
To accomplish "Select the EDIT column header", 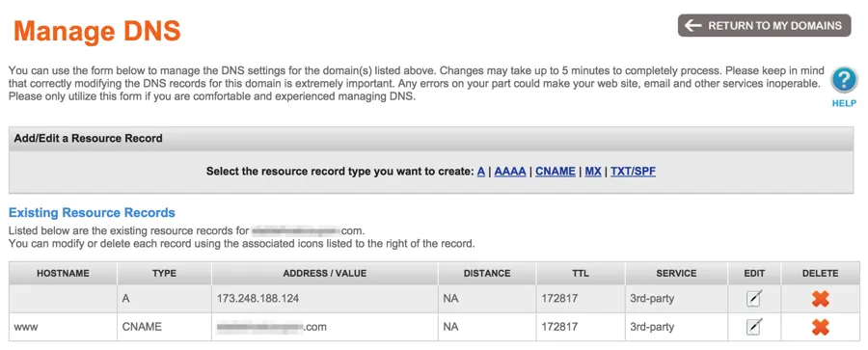I will [754, 274].
